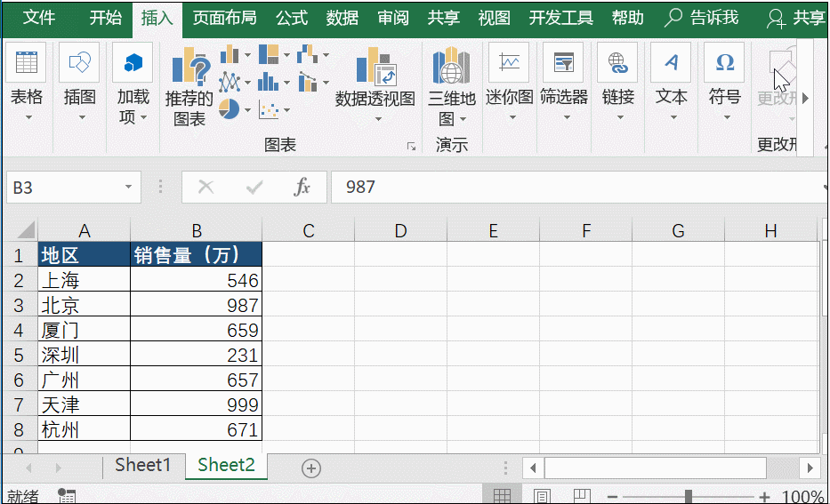
Task: Switch to the 开始 Home tab
Action: pos(105,18)
